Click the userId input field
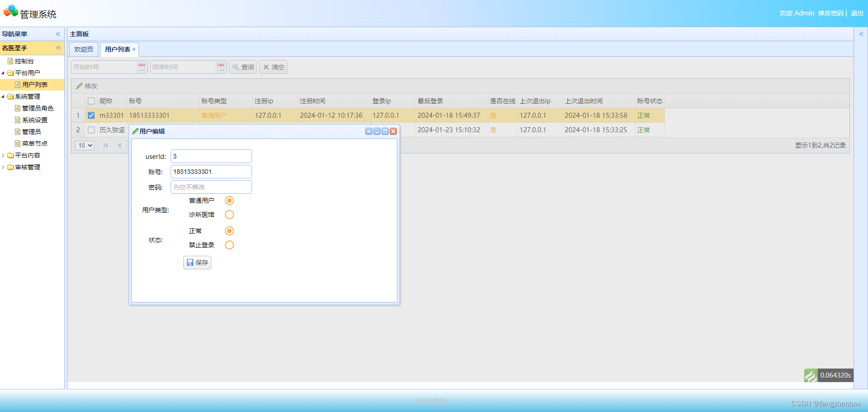 click(211, 156)
